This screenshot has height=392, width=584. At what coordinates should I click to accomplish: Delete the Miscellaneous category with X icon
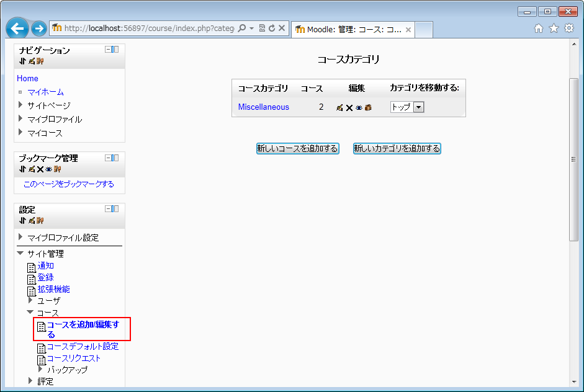(349, 107)
